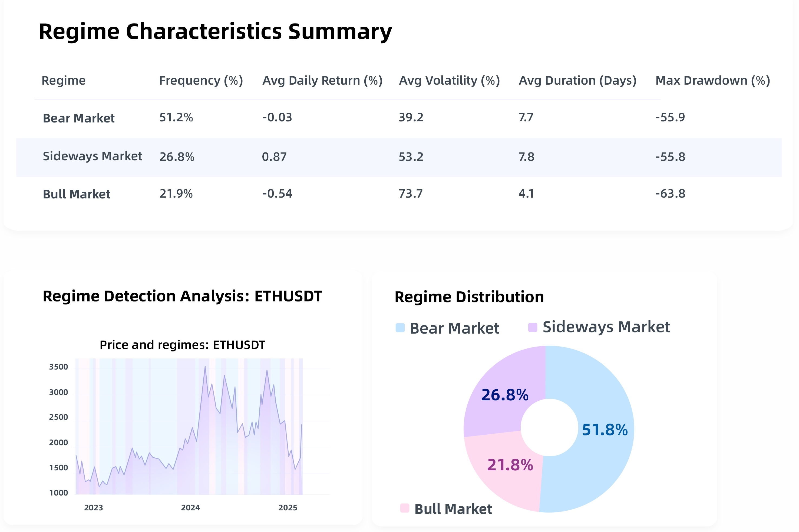Image resolution: width=799 pixels, height=532 pixels.
Task: Toggle the Bull Market legend label
Action: pos(453,509)
